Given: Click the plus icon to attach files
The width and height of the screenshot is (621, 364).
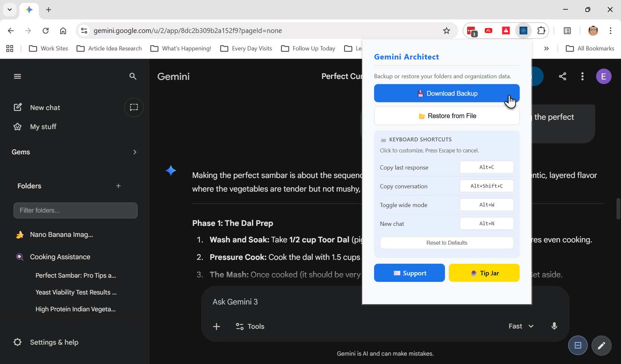Looking at the screenshot, I should [x=216, y=326].
